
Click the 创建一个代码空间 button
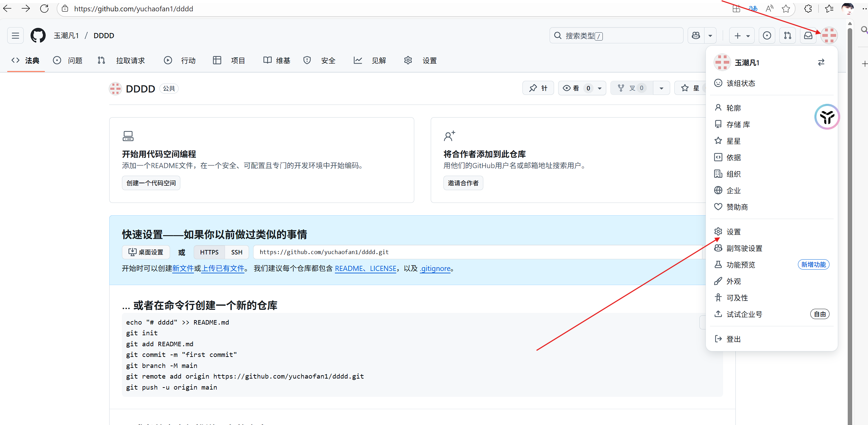[151, 183]
